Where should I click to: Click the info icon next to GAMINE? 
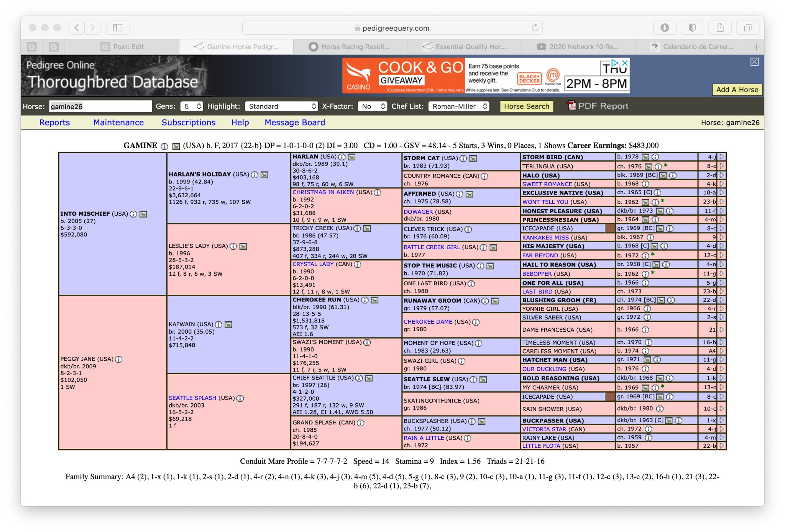164,146
